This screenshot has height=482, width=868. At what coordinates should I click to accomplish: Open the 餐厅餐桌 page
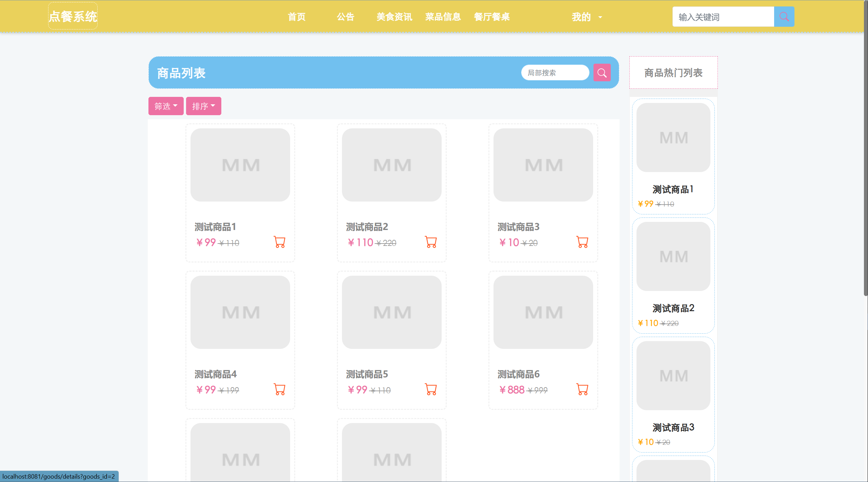[492, 17]
